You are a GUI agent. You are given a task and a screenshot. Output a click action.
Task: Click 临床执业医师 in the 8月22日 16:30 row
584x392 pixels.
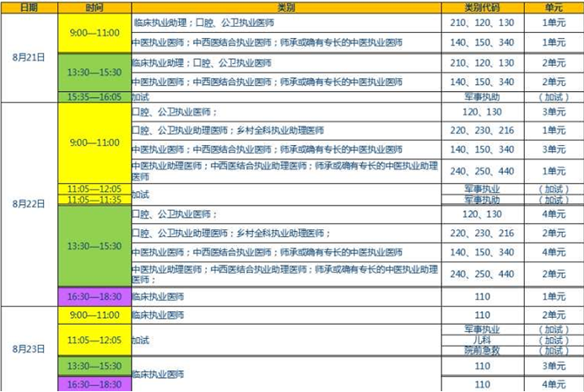159,297
